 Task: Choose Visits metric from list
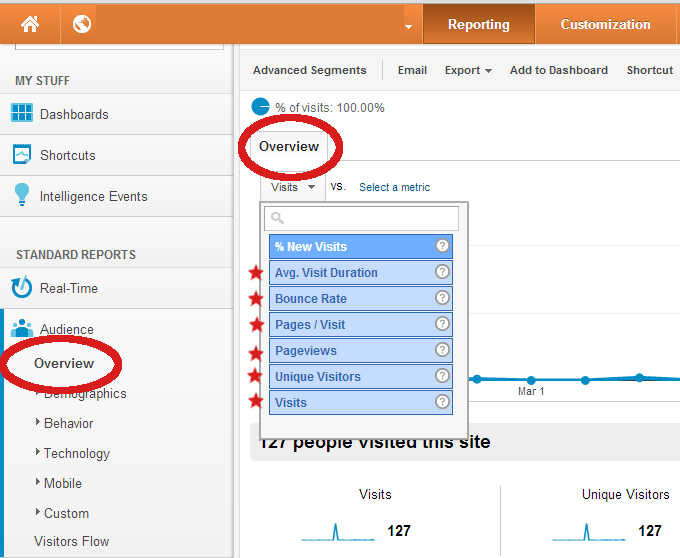pyautogui.click(x=361, y=402)
